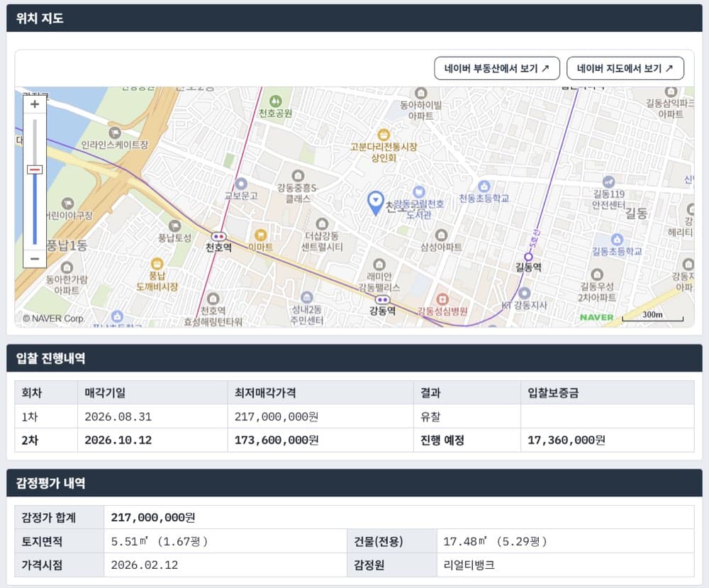Click 풍납 도깨비시장 market icon
The height and width of the screenshot is (588, 709).
[157, 263]
